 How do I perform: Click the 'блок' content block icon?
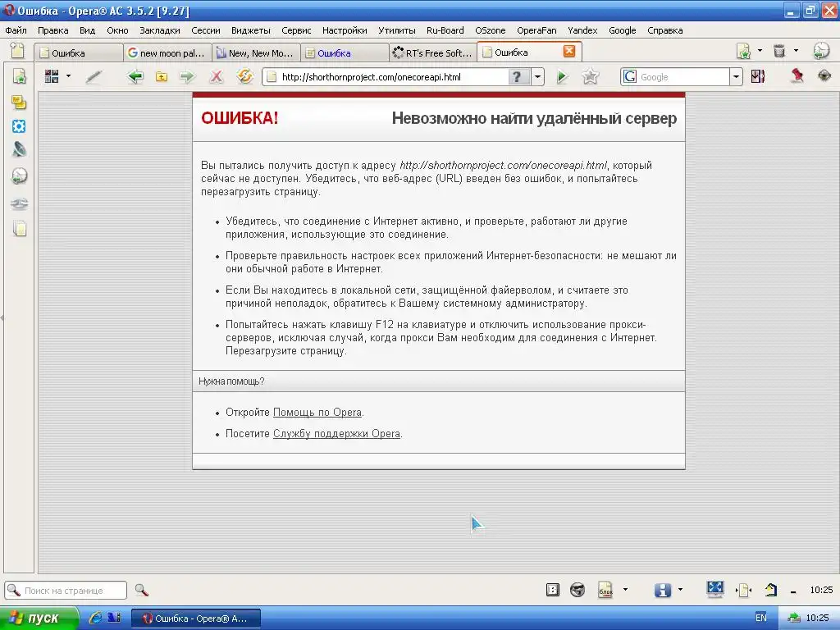[x=605, y=590]
